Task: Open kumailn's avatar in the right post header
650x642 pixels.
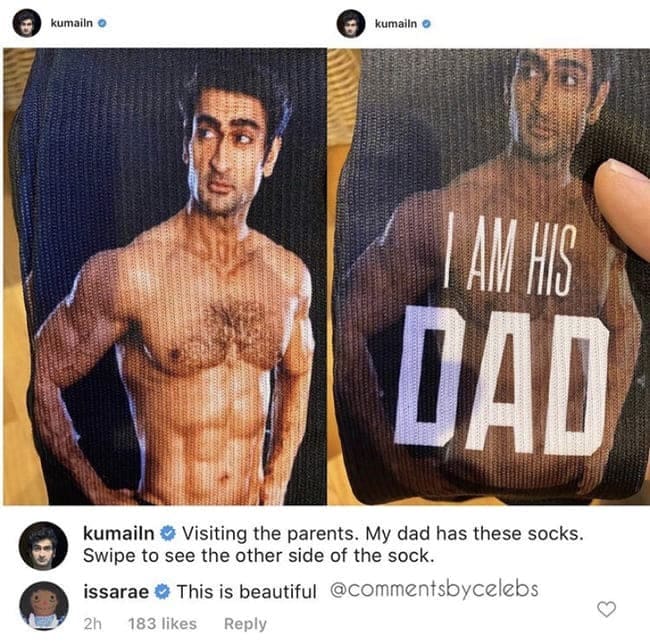Action: click(351, 24)
